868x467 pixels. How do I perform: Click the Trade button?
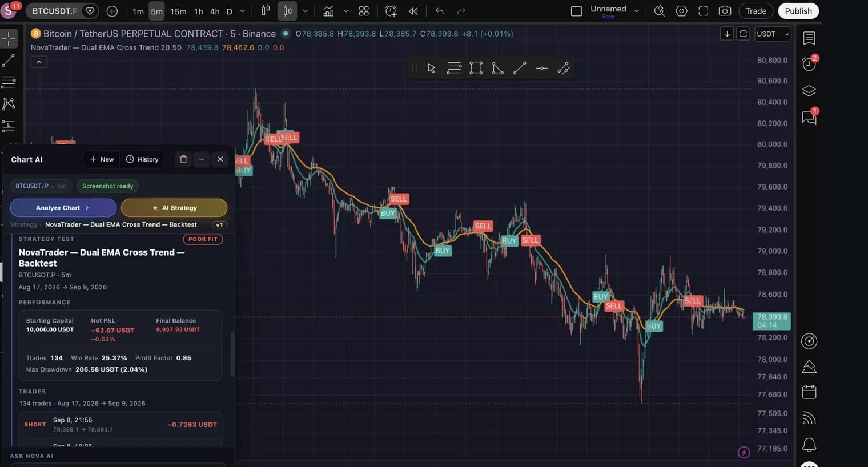(756, 11)
